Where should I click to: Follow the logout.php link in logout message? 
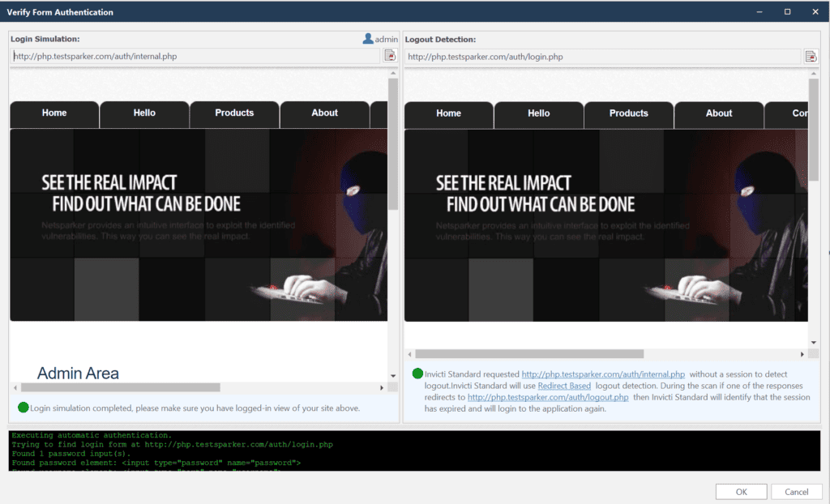tap(548, 397)
